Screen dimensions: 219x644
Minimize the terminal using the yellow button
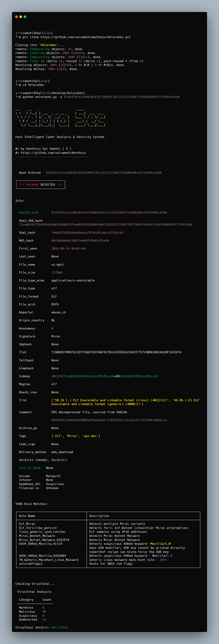(21, 17)
